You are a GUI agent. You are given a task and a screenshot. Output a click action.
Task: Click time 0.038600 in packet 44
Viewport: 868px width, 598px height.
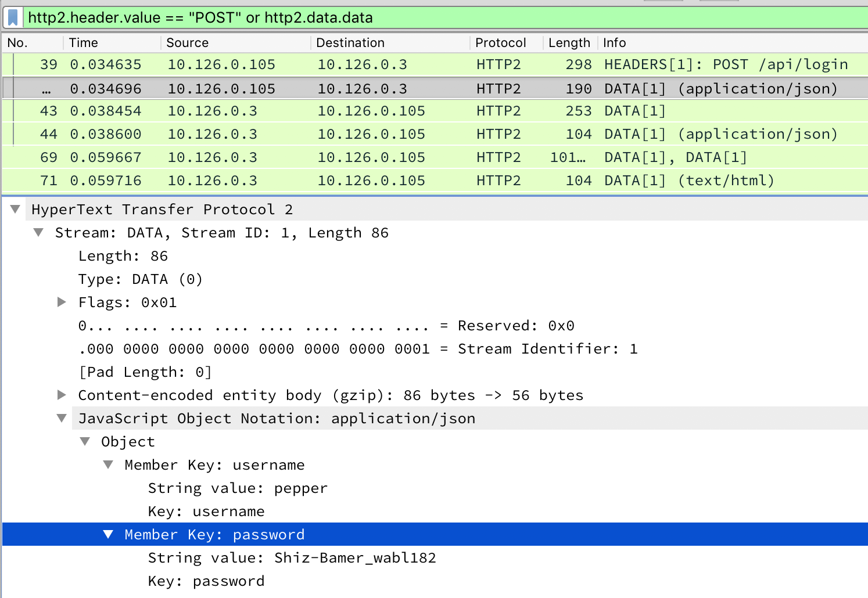(106, 134)
